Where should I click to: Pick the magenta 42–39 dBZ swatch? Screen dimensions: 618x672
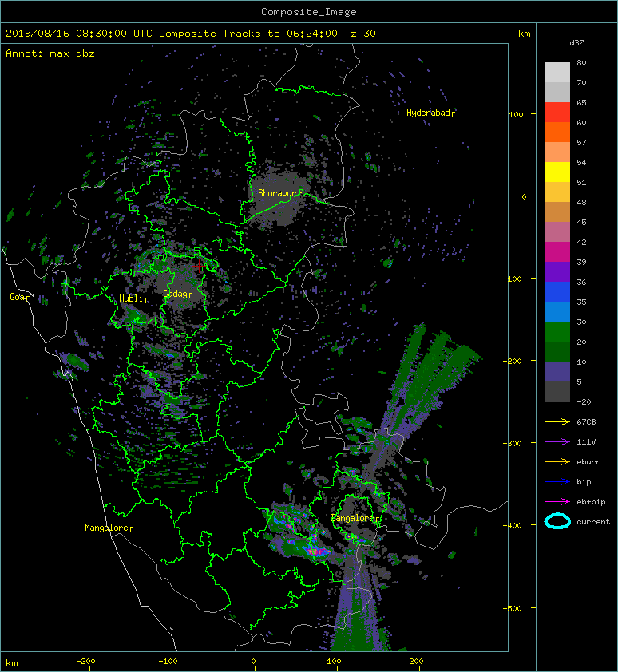[557, 251]
